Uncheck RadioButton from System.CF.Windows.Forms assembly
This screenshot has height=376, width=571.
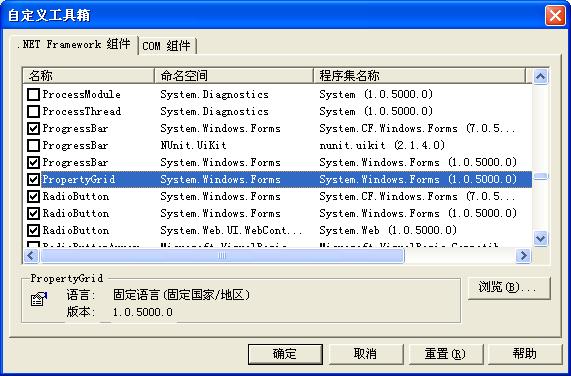[x=34, y=197]
